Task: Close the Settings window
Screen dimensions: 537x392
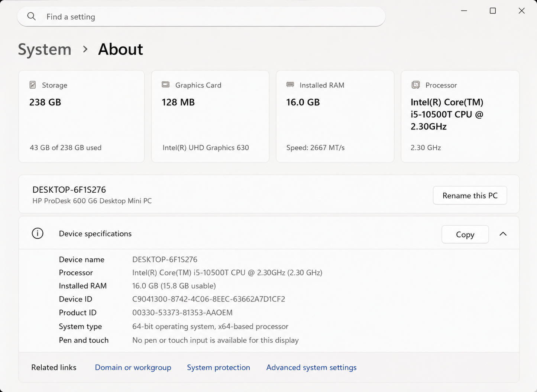Action: pos(521,11)
